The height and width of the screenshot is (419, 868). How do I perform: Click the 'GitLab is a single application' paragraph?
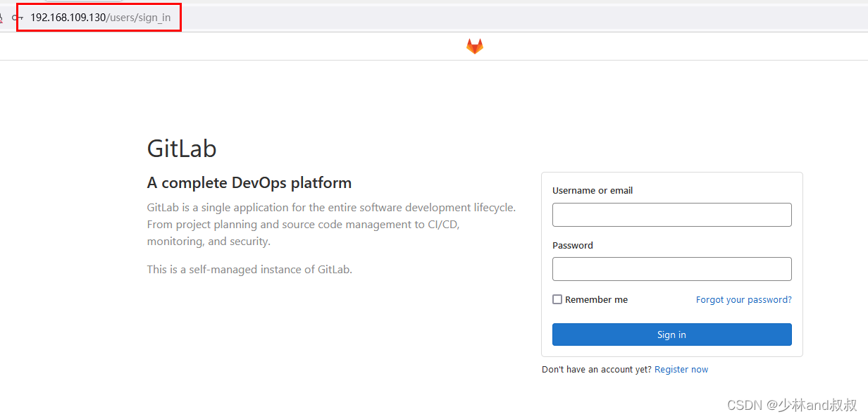click(x=331, y=225)
